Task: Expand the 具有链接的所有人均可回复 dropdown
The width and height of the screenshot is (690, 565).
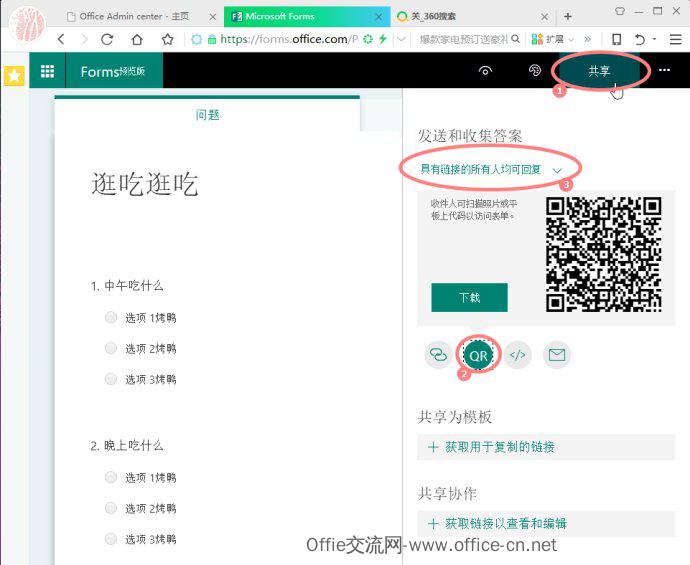Action: coord(491,169)
